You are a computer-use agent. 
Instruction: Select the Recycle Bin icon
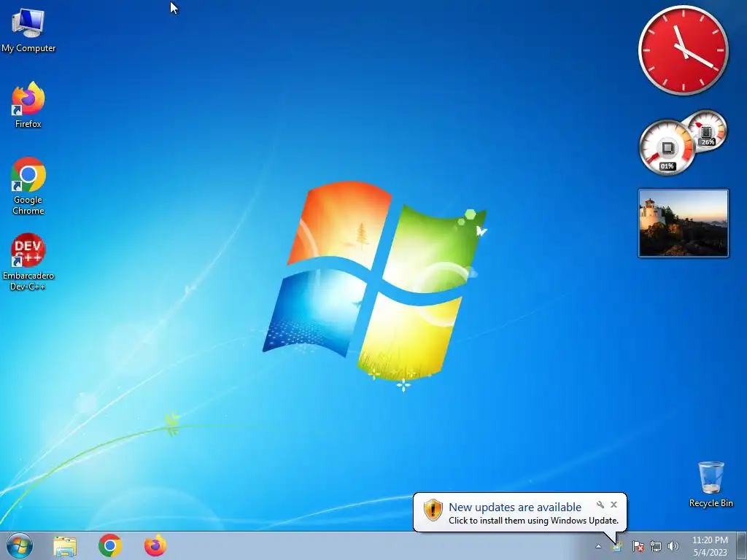711,484
